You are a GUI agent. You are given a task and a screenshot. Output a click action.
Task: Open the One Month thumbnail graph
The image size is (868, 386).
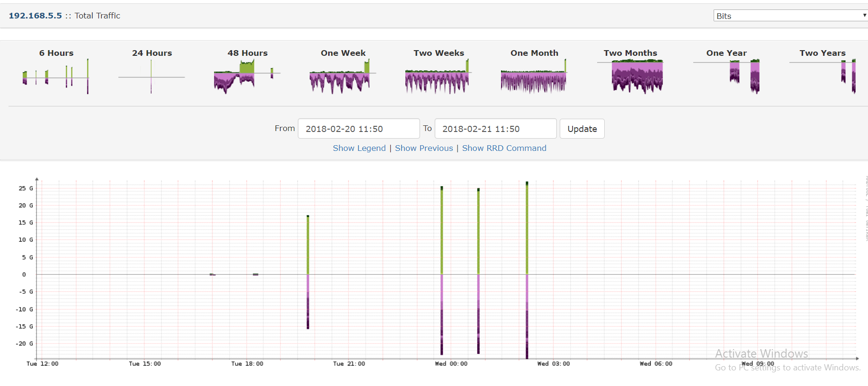click(534, 76)
